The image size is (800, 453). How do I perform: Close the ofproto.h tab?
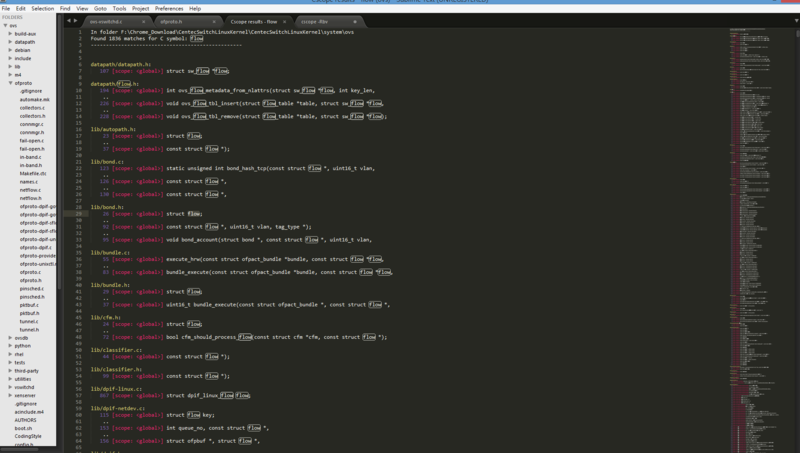click(x=214, y=22)
